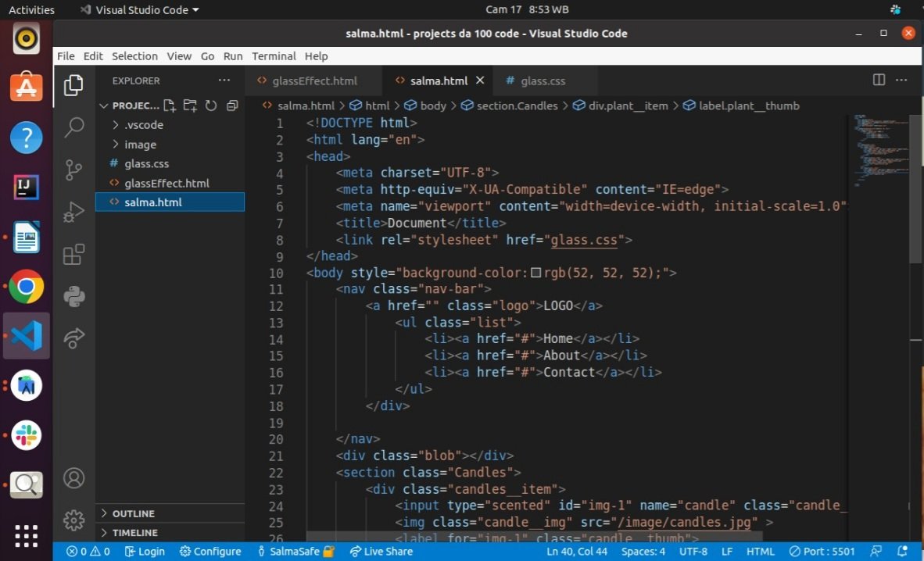
Task: Open Chrome from the Ubuntu dock
Action: coord(26,287)
